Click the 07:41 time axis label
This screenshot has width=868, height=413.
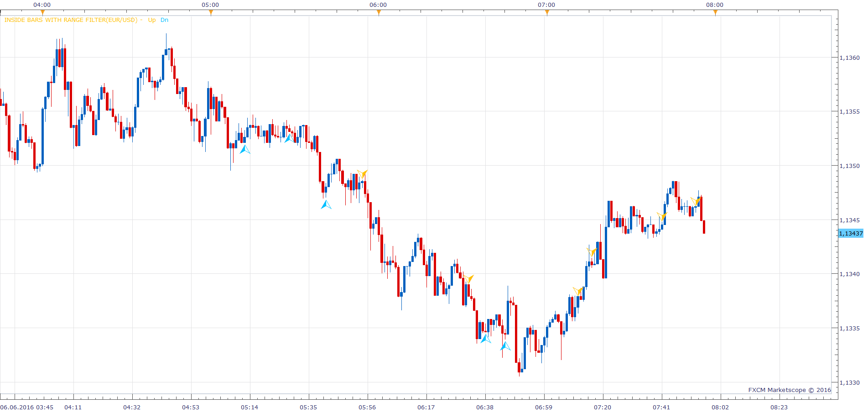tap(661, 407)
